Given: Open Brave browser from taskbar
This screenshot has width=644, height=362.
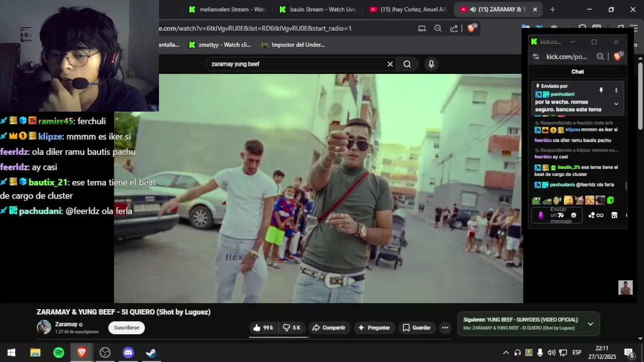Looking at the screenshot, I should pos(82,352).
